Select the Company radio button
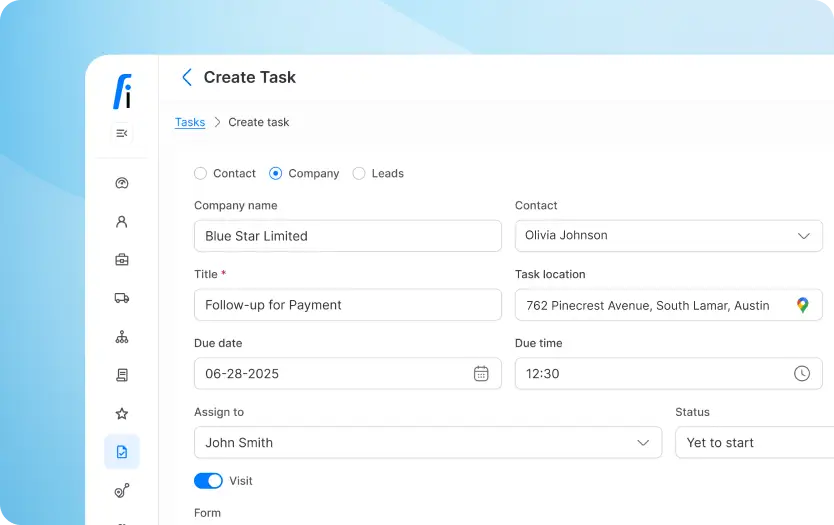 pyautogui.click(x=276, y=173)
